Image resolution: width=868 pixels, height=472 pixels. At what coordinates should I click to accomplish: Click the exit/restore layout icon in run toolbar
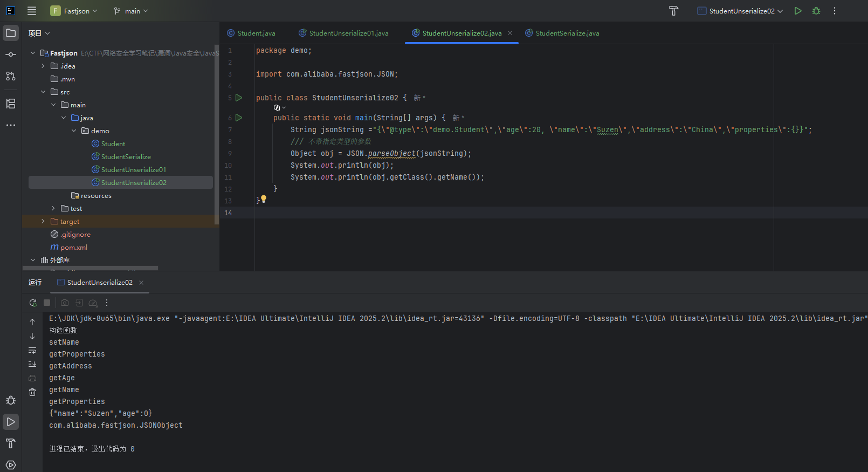point(79,303)
